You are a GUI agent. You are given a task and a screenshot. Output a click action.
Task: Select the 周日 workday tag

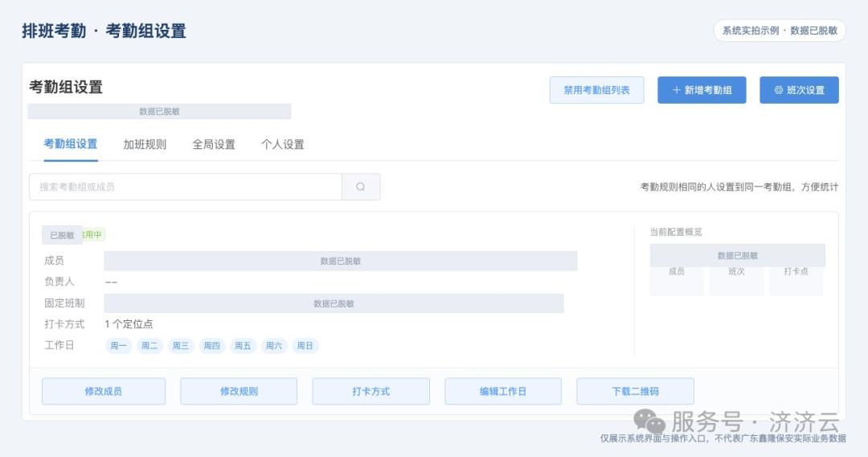[305, 346]
